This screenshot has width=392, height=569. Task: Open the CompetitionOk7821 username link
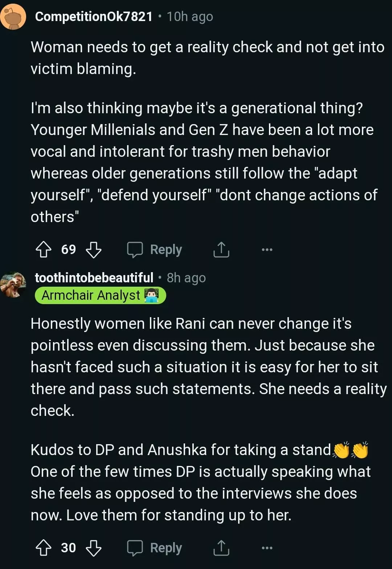[x=94, y=16]
